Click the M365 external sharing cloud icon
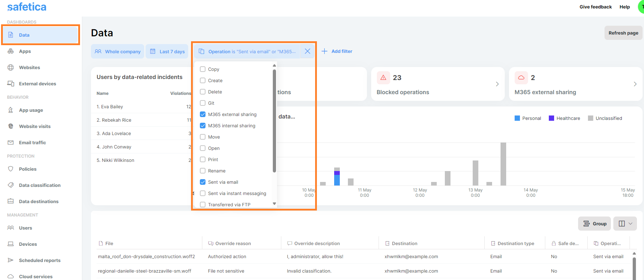644x280 pixels. pos(521,78)
